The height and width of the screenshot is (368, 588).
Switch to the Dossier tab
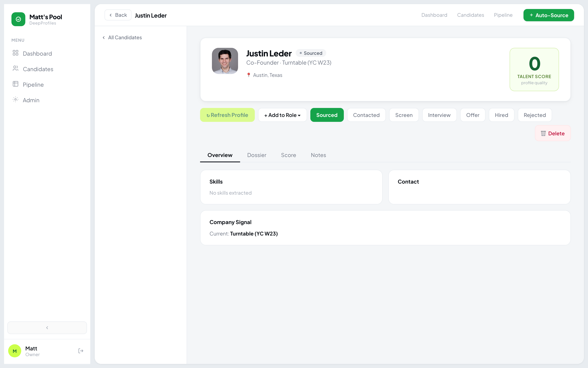point(257,155)
